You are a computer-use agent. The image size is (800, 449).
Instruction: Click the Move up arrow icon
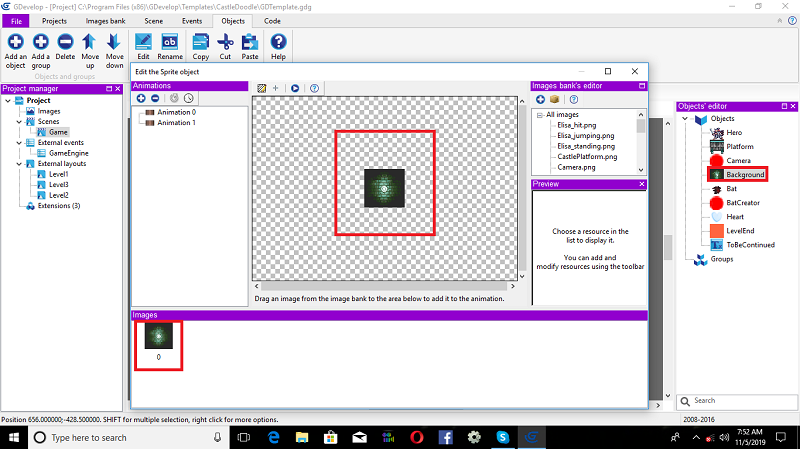pos(90,42)
